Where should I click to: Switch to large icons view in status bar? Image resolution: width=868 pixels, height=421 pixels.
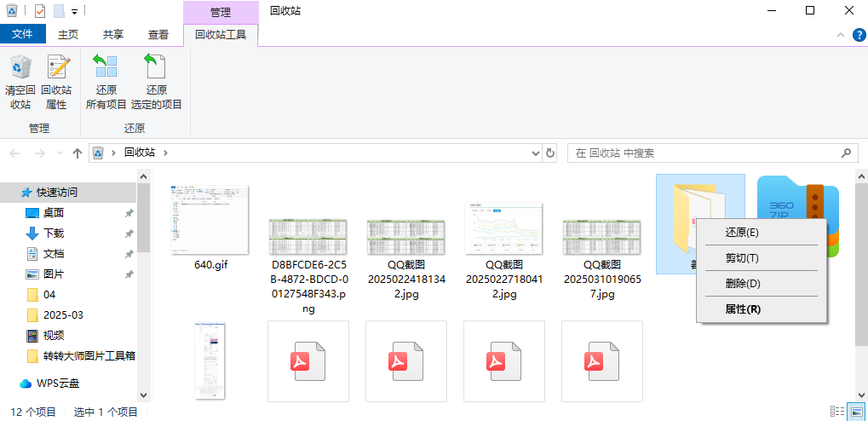point(855,412)
